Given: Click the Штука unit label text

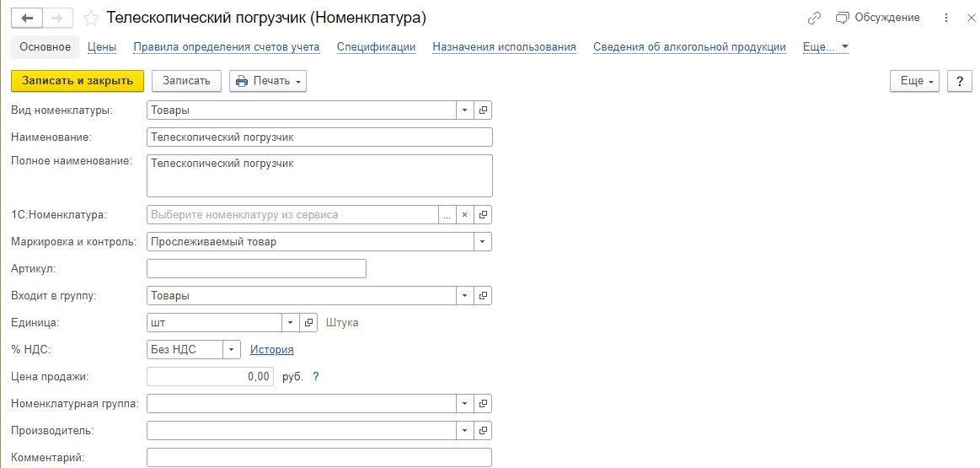Looking at the screenshot, I should point(342,323).
